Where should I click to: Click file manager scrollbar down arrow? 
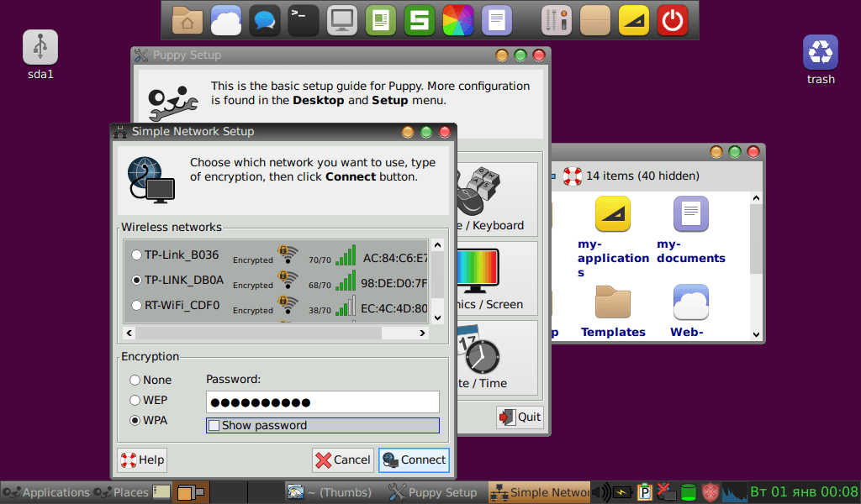coord(756,334)
